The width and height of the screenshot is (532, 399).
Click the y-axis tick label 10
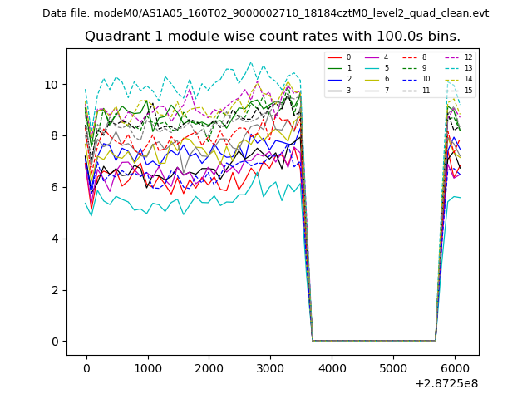(x=52, y=85)
